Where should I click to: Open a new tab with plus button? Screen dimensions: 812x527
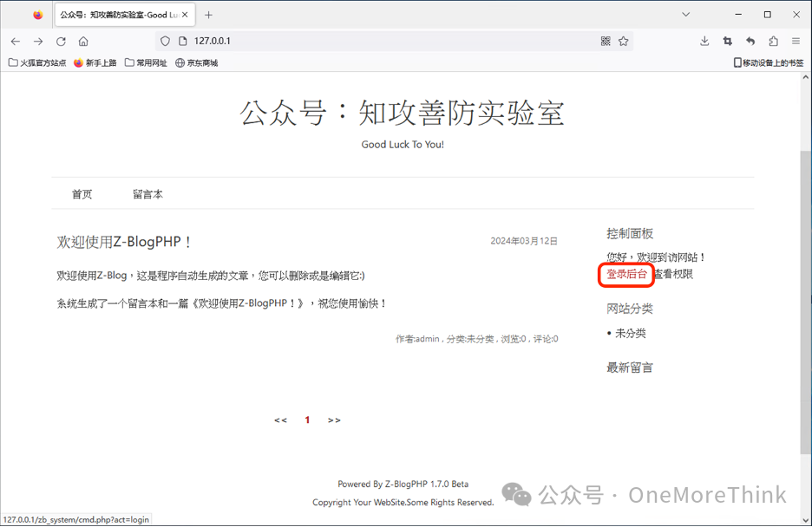click(x=208, y=15)
